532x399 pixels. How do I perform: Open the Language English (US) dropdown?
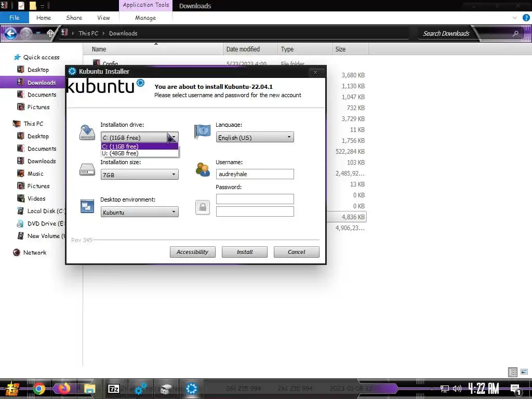[255, 137]
